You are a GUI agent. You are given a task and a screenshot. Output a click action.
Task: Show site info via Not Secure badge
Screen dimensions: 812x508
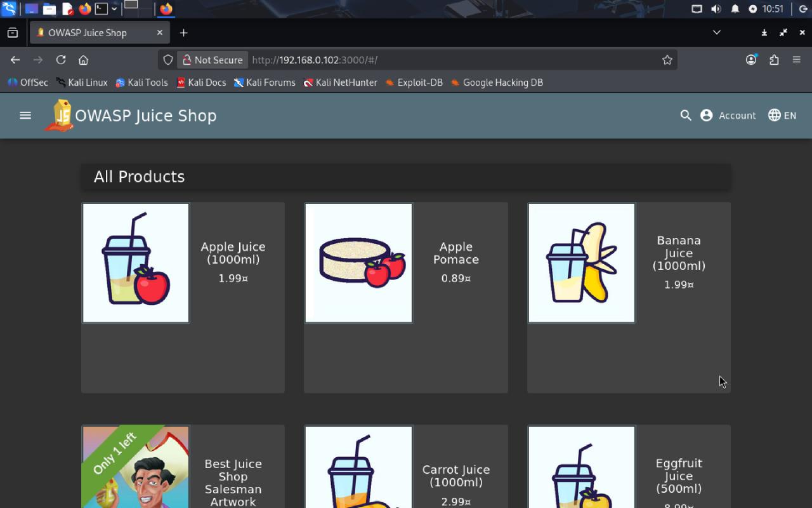click(x=213, y=60)
